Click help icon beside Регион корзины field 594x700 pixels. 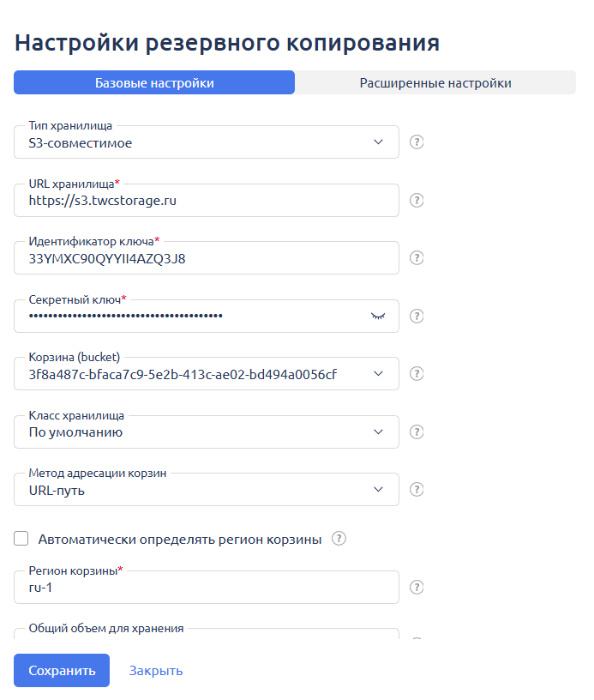[x=417, y=588]
